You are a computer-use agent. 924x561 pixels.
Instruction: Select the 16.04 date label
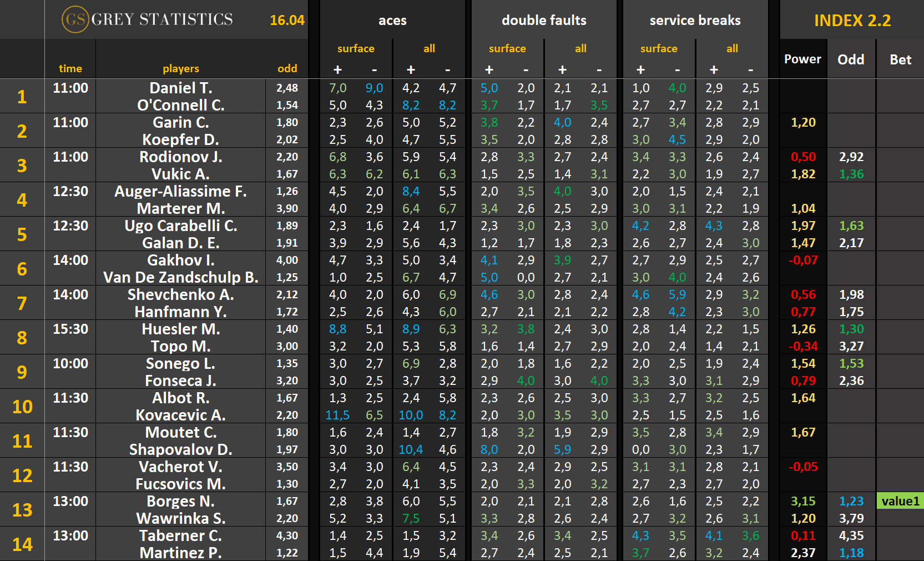point(287,20)
